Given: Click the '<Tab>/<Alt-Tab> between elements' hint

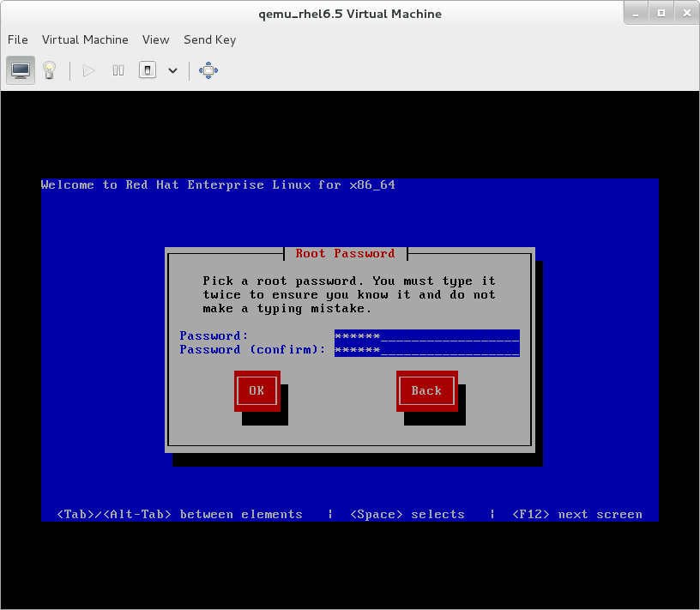Looking at the screenshot, I should pos(180,515).
